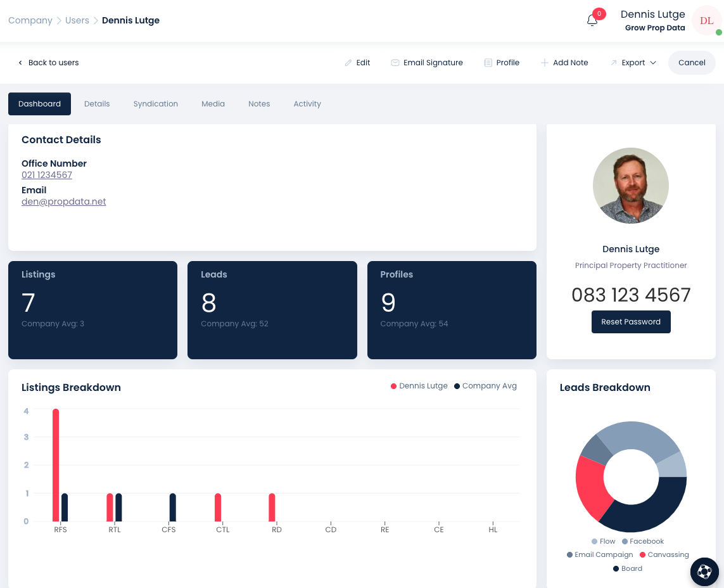This screenshot has width=724, height=588.
Task: Click the DL user avatar icon
Action: point(706,21)
